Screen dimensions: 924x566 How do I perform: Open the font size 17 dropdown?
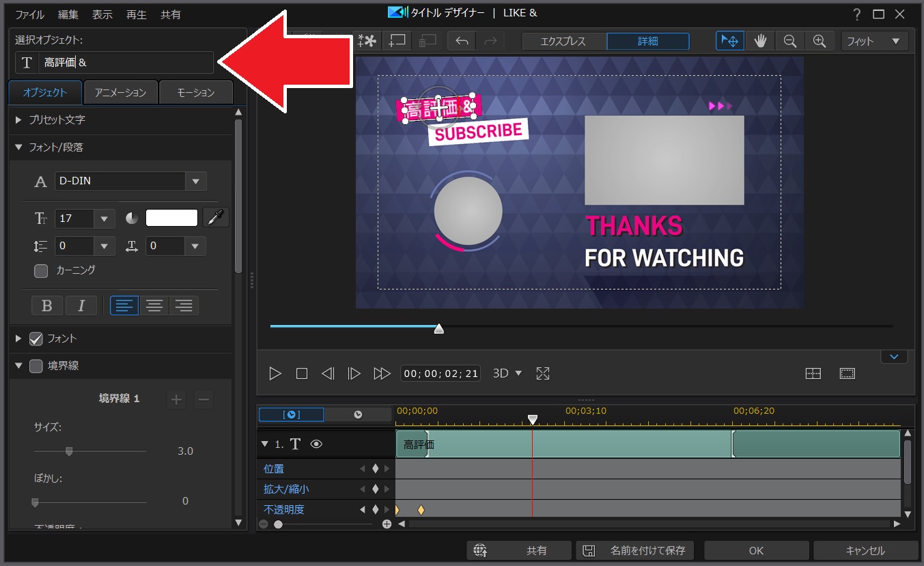click(x=104, y=218)
